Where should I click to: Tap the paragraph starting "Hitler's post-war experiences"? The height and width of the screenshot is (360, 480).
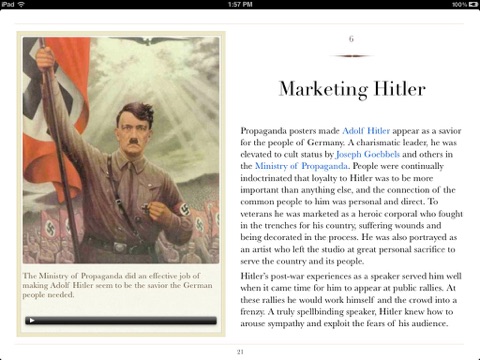351,300
